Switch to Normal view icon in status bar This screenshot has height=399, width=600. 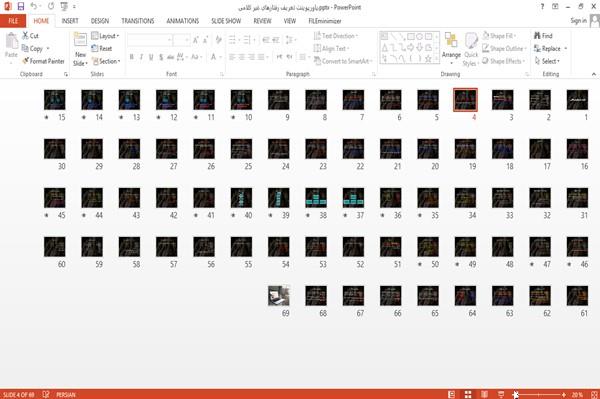[452, 394]
